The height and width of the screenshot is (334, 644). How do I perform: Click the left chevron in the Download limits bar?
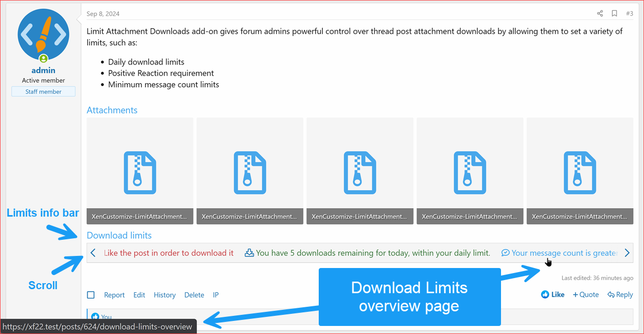[93, 252]
